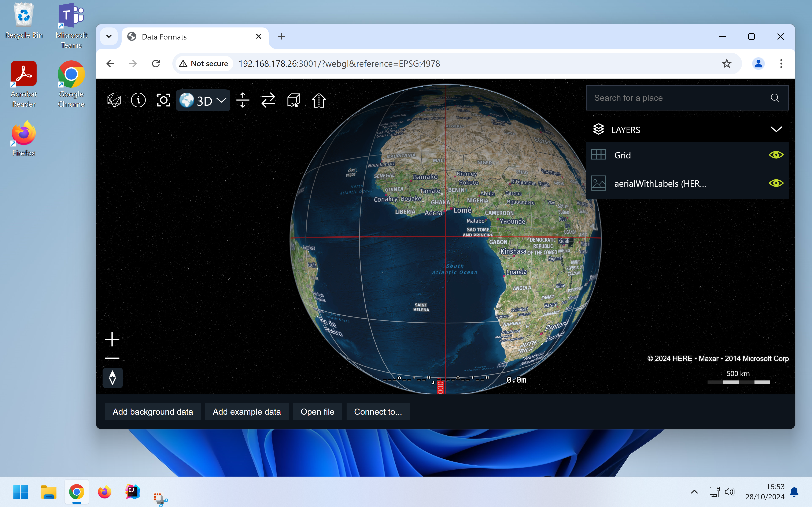
Task: Hide the Grid layer with eye icon
Action: [775, 155]
